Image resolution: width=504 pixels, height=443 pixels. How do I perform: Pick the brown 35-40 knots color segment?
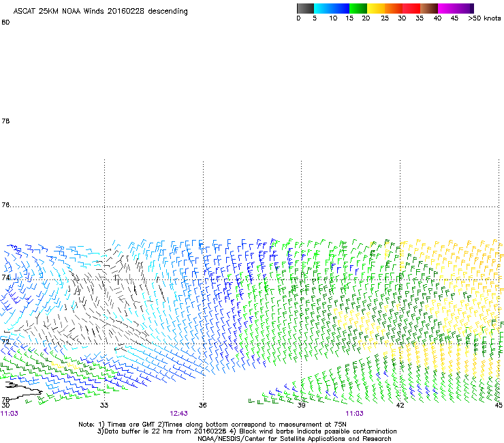click(x=429, y=8)
